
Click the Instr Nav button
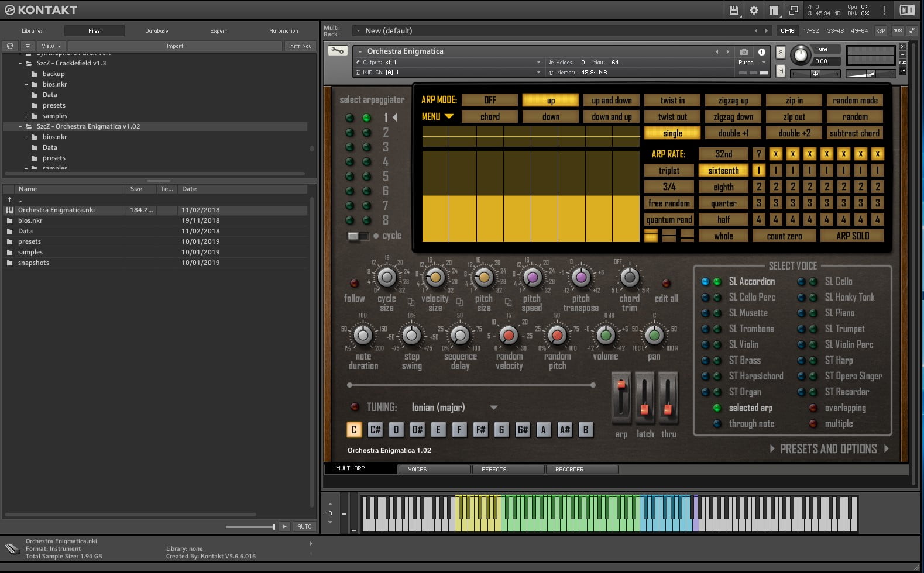click(300, 46)
